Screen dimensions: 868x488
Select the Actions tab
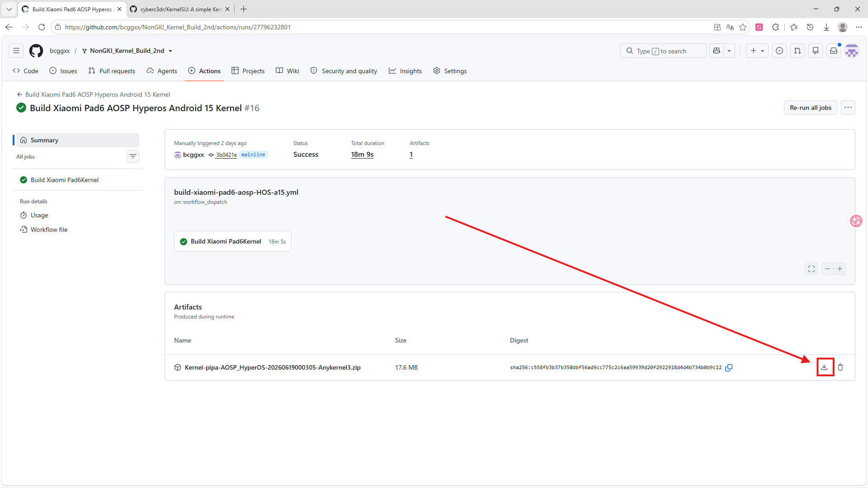coord(204,71)
